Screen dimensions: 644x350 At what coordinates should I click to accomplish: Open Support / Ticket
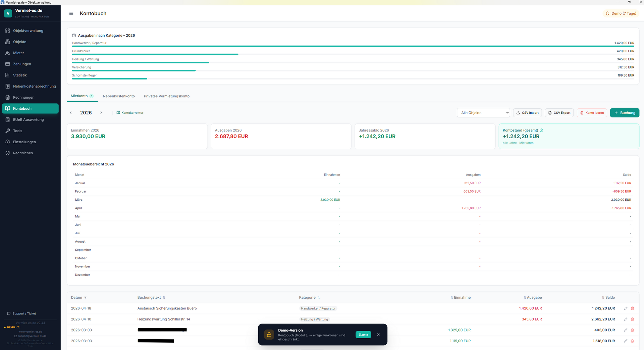(21, 313)
